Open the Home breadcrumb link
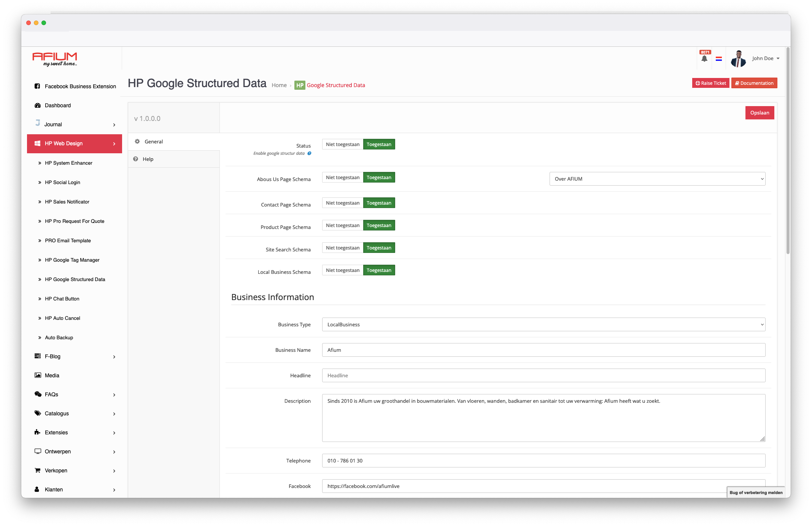812x526 pixels. point(279,85)
